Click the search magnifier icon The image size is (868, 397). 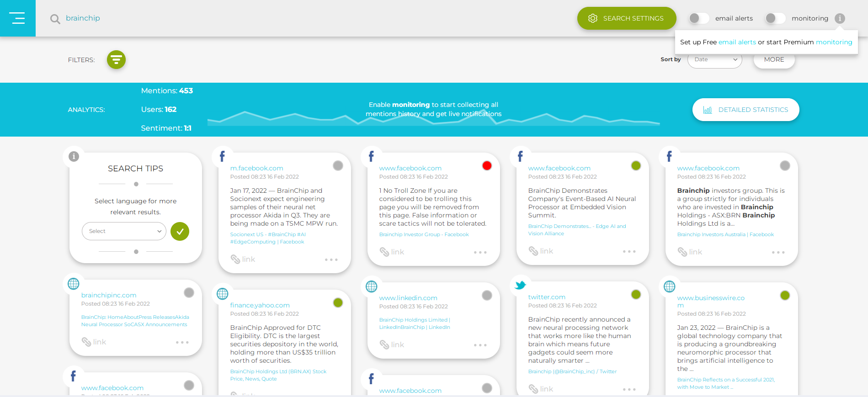tap(55, 19)
